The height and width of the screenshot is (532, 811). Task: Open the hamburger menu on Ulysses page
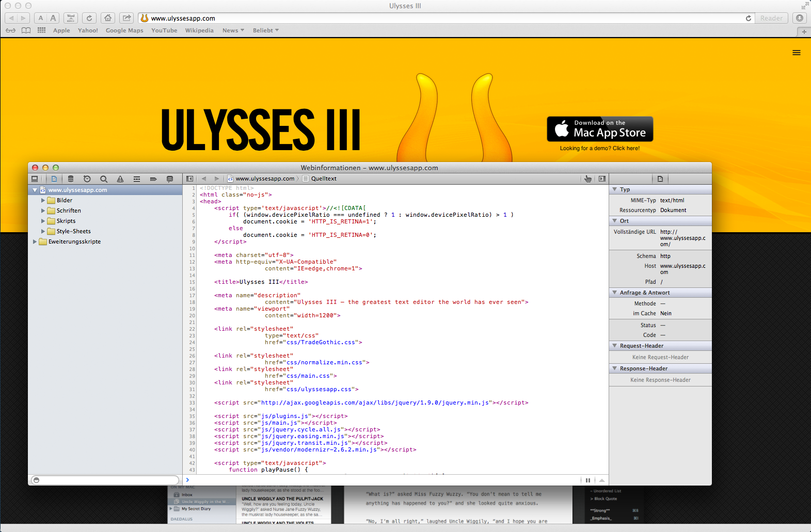[x=797, y=53]
